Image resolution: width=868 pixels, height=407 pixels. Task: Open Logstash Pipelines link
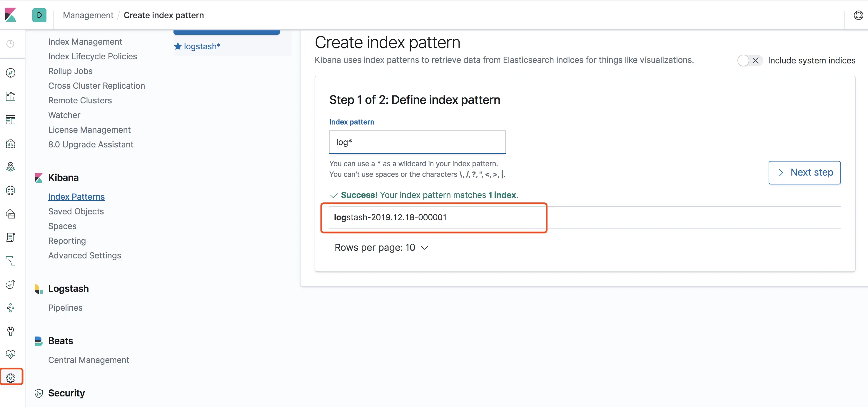(65, 308)
